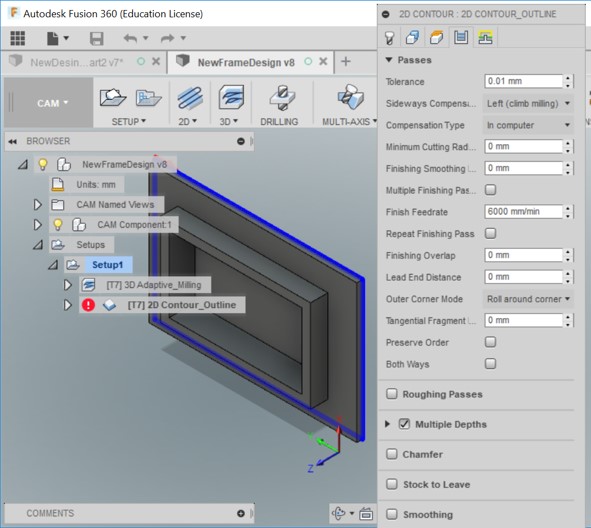Click the Save disk icon
The image size is (591, 528).
click(x=96, y=38)
